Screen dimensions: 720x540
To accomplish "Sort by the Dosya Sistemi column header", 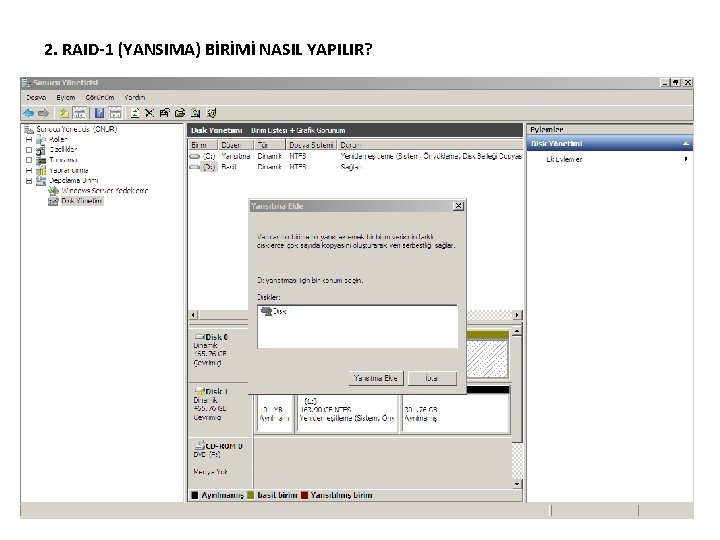I will click(x=311, y=145).
